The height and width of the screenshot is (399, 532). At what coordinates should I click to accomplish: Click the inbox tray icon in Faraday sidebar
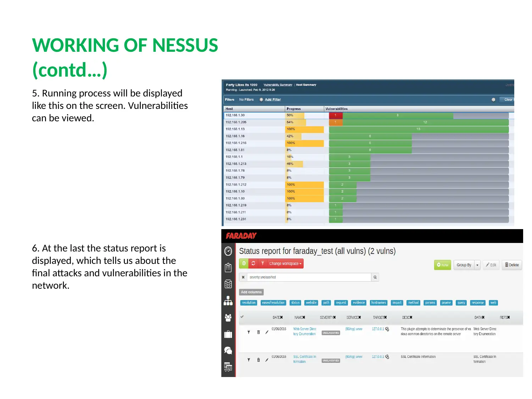[228, 284]
